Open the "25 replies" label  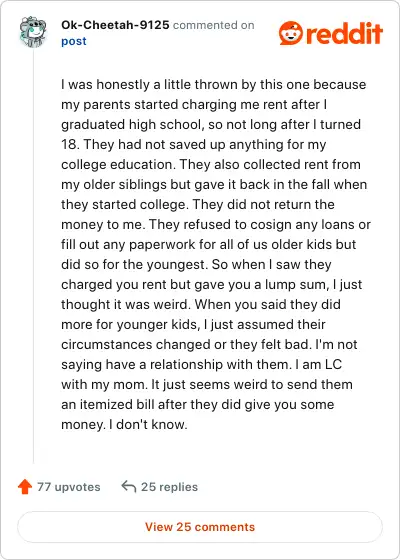coord(169,487)
